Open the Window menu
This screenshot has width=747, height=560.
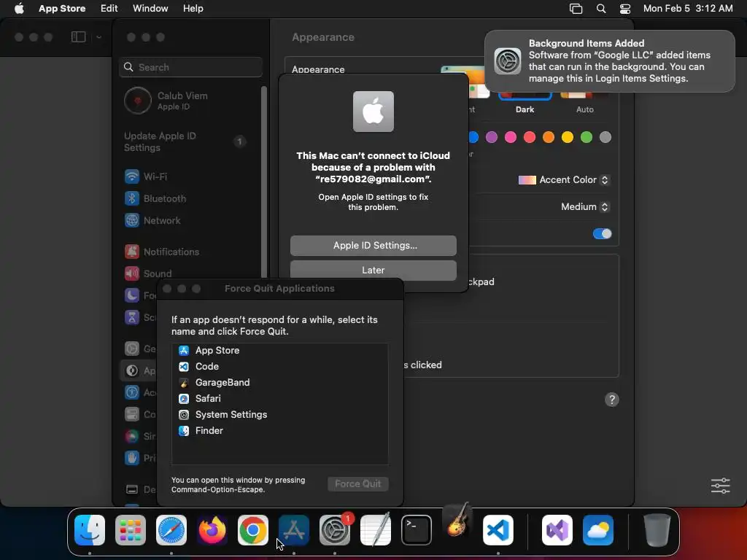coord(150,9)
